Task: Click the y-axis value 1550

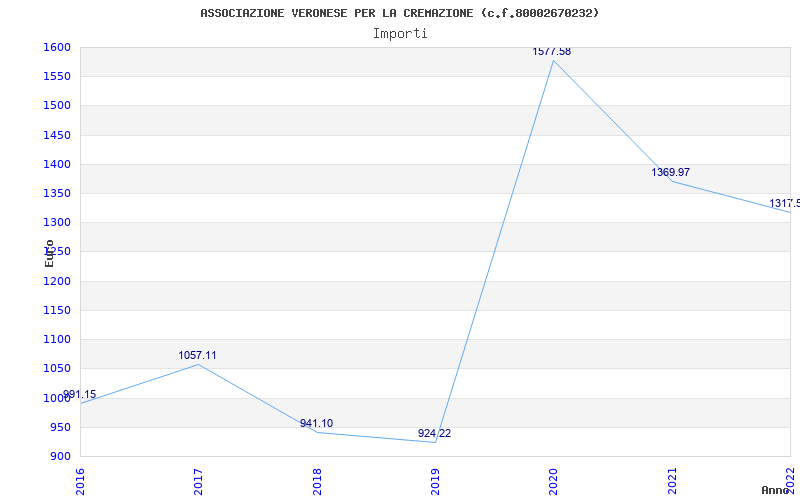Action: pyautogui.click(x=57, y=77)
